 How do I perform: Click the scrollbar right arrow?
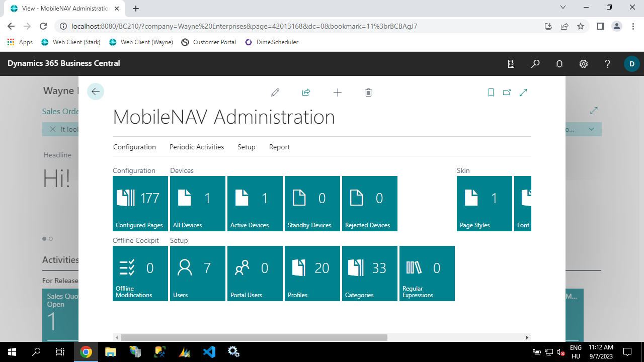tap(527, 337)
